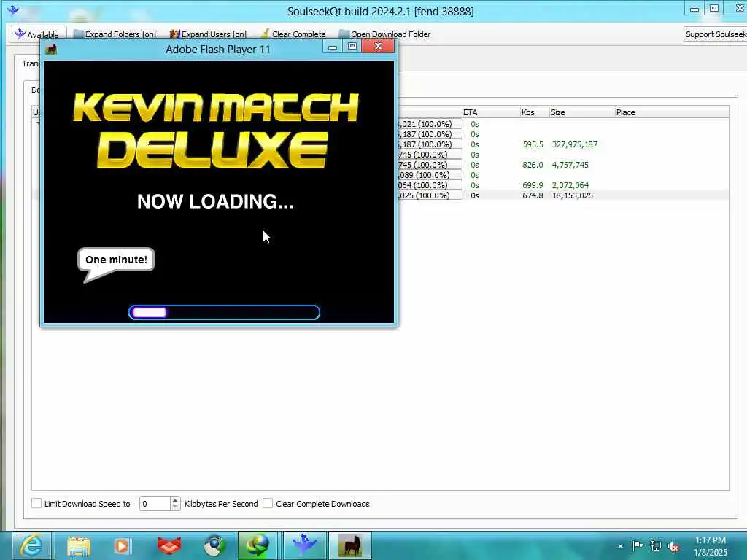Select size value 4,757,745

click(x=570, y=165)
